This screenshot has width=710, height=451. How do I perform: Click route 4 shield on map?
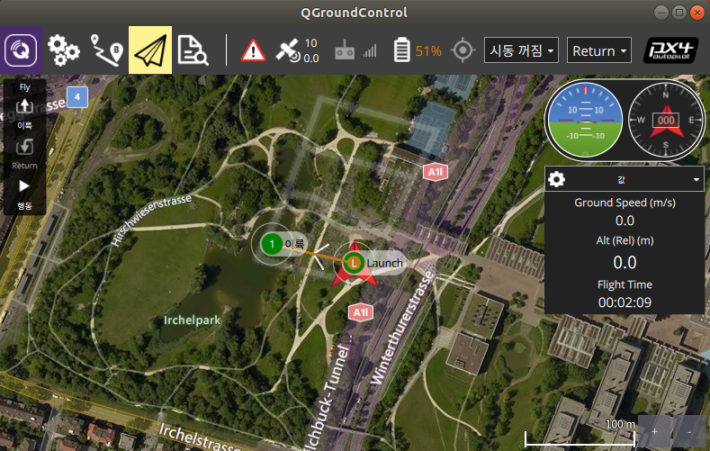[77, 97]
